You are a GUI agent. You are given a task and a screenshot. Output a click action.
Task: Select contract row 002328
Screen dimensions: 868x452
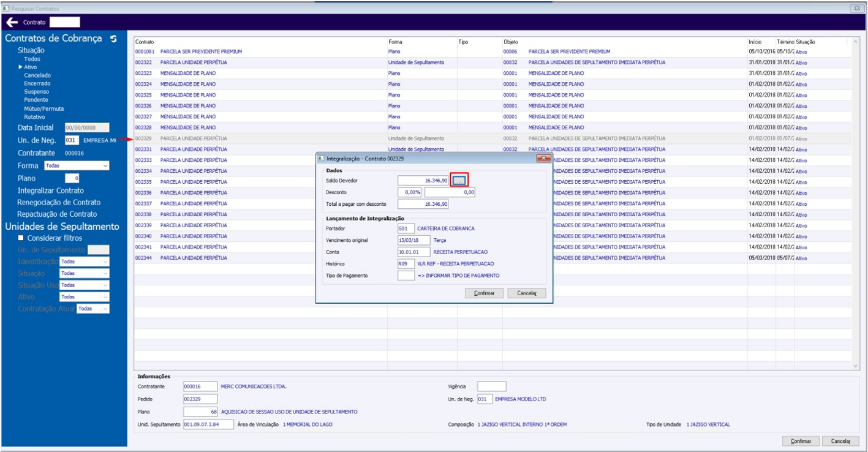(493, 127)
